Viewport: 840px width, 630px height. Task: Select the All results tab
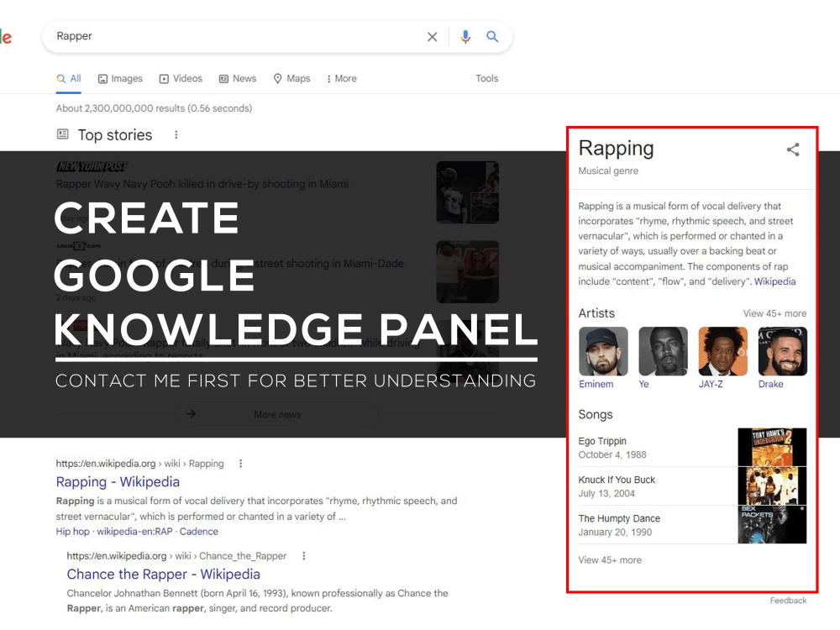click(x=69, y=79)
